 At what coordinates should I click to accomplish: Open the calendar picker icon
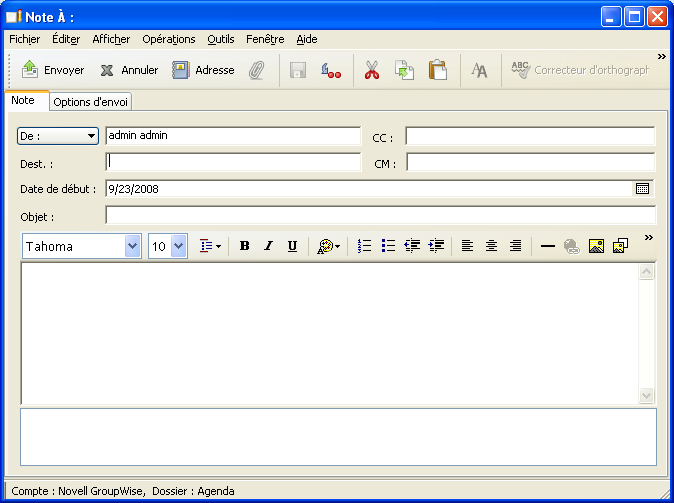[642, 188]
